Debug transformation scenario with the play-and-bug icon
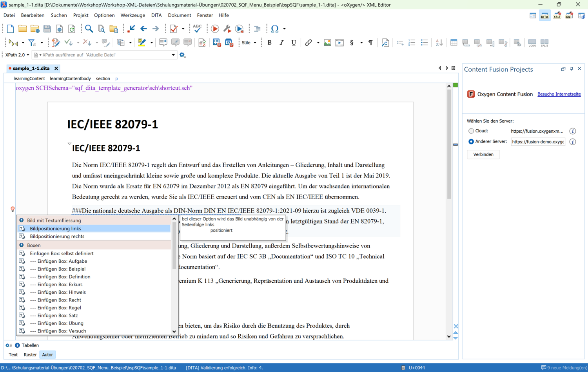Image resolution: width=588 pixels, height=372 pixels. click(239, 29)
